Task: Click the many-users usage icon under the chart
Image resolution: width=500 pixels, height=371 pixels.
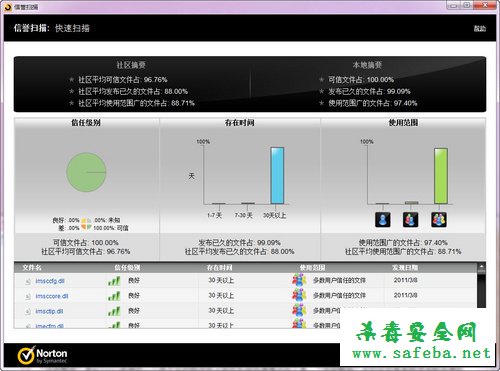Action: point(439,220)
